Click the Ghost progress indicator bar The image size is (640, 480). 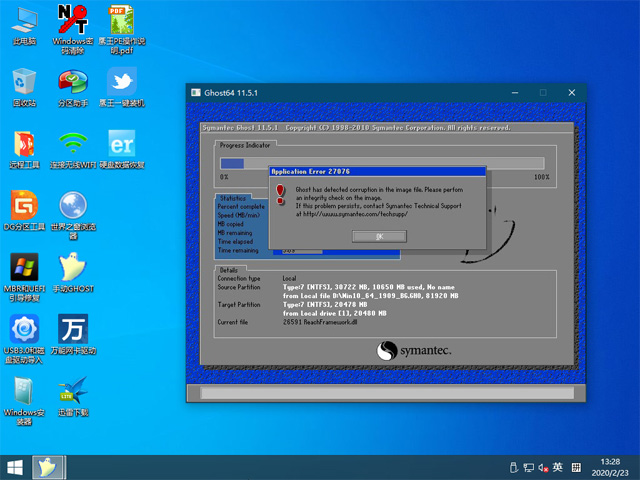click(x=382, y=163)
